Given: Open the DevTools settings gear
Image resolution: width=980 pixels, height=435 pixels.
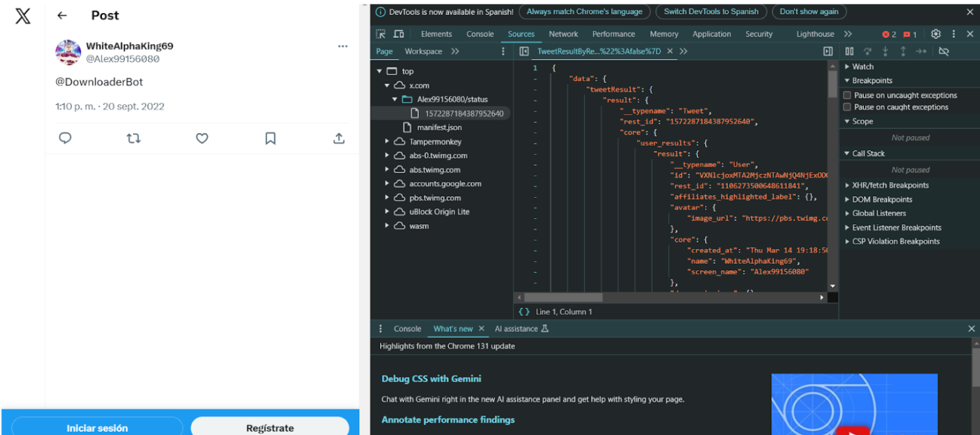Looking at the screenshot, I should [x=935, y=34].
